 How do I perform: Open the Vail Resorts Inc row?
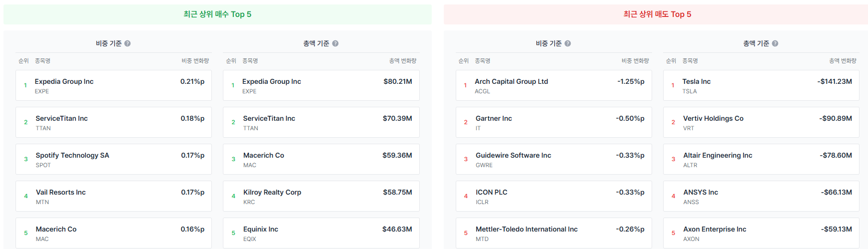[113, 196]
